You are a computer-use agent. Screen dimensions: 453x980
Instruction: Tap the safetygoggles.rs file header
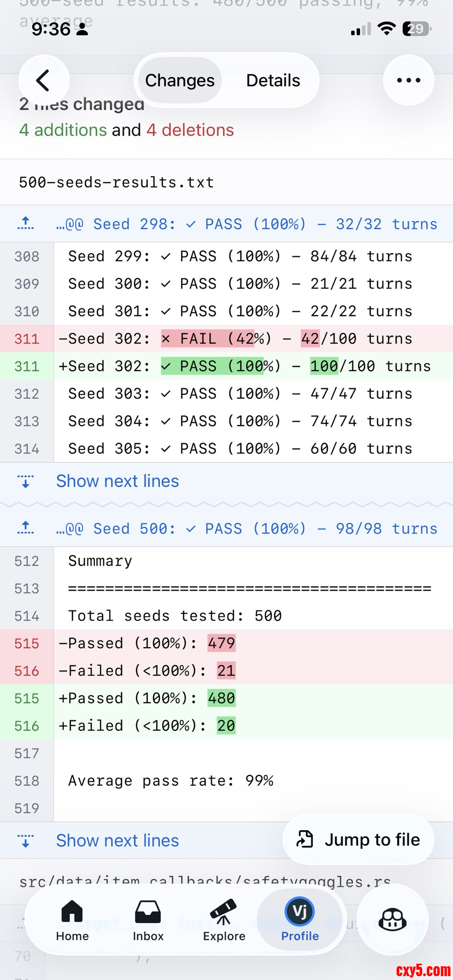tap(205, 881)
